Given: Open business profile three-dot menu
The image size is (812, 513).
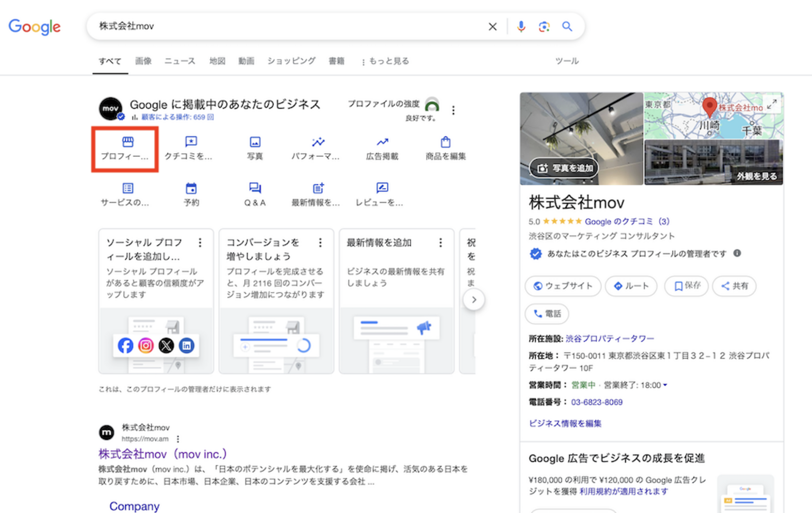Looking at the screenshot, I should pyautogui.click(x=453, y=110).
